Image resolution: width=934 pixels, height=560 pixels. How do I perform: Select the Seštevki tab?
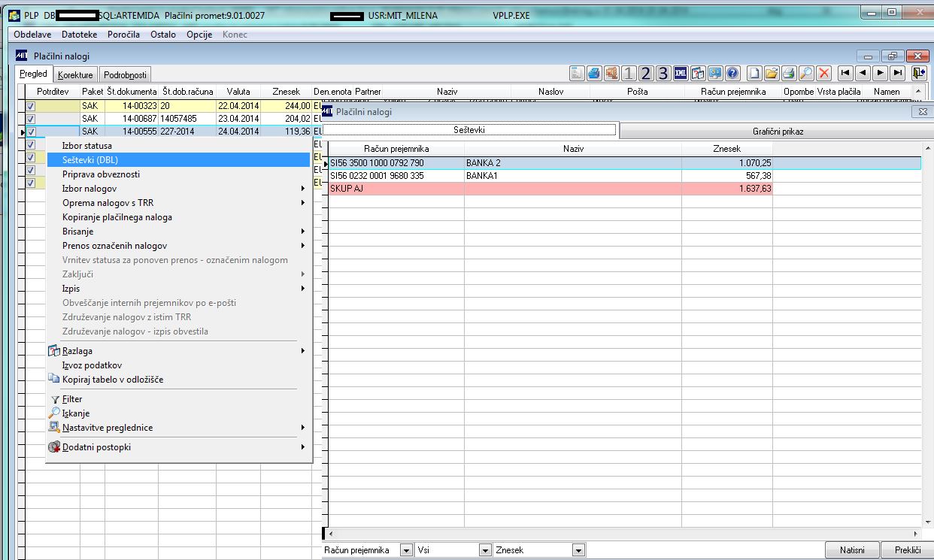pos(470,130)
